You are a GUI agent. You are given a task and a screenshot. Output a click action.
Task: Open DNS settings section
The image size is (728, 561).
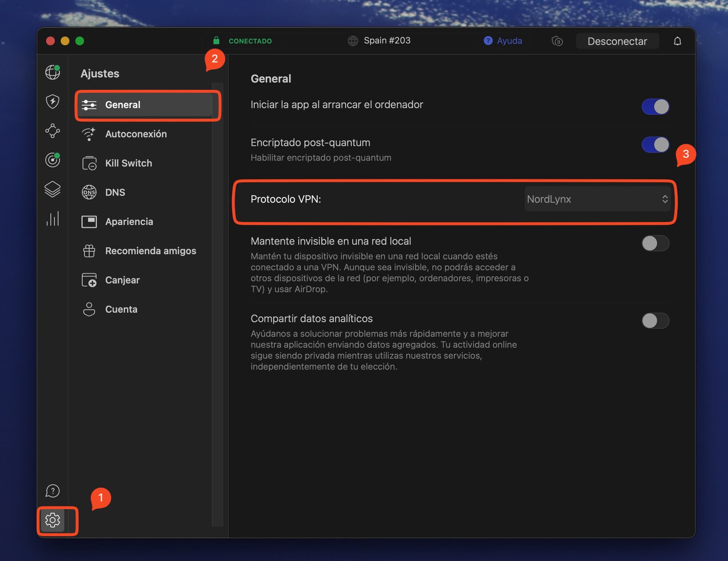click(x=145, y=192)
